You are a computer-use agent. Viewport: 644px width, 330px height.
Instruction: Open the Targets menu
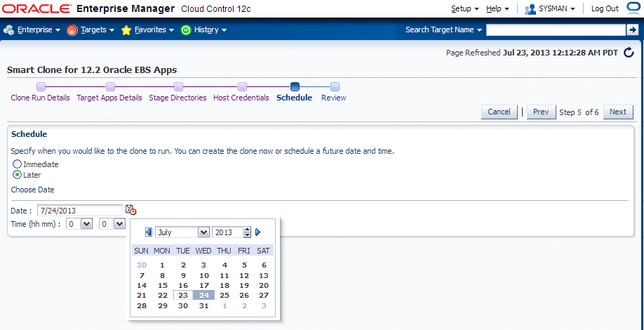pos(98,30)
